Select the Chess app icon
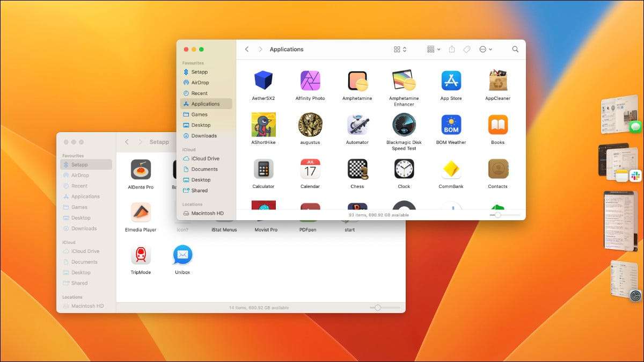 [357, 169]
